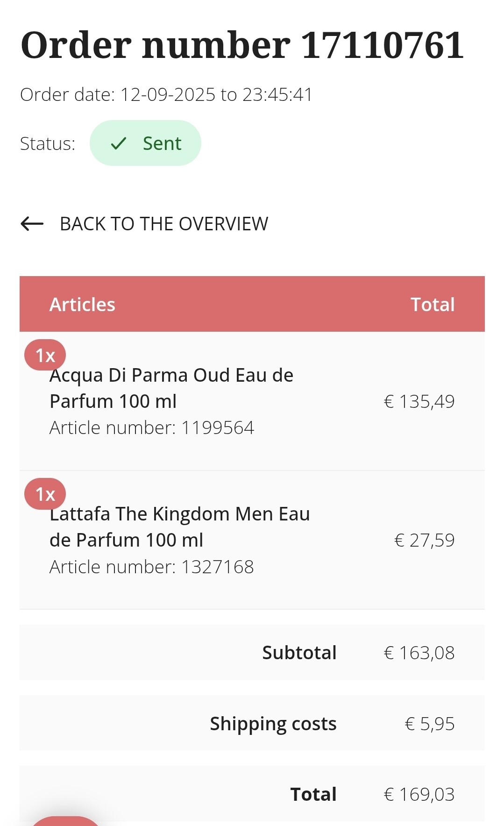Screen dimensions: 504x826
Task: Click the Subtotal amount €163,08
Action: point(419,653)
